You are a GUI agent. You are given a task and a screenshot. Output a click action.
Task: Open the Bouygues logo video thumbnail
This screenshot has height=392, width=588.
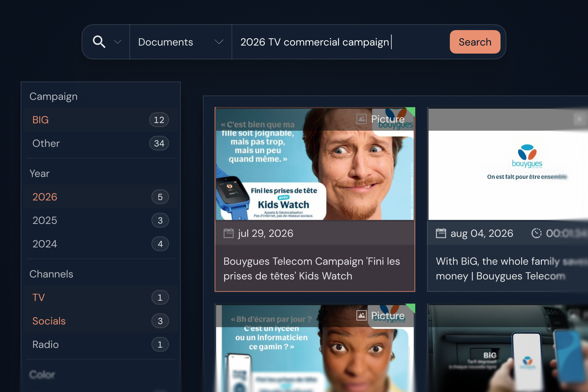pyautogui.click(x=508, y=164)
